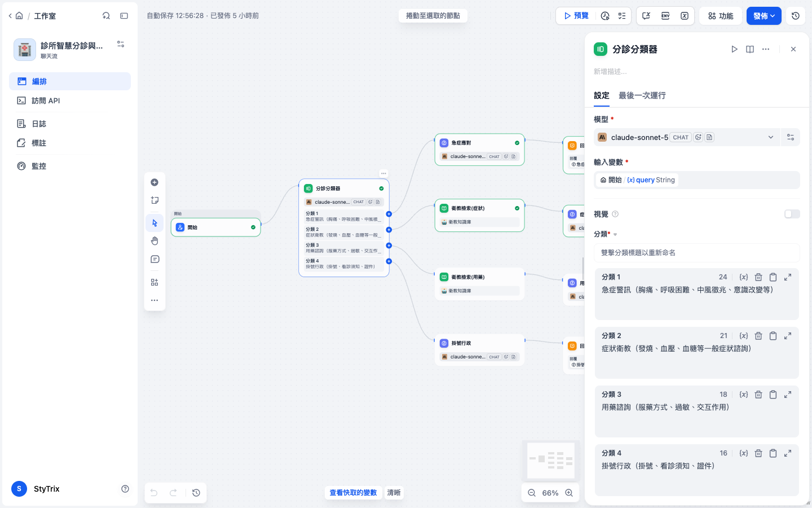
Task: Click 查看快取的變數 button
Action: tap(353, 493)
